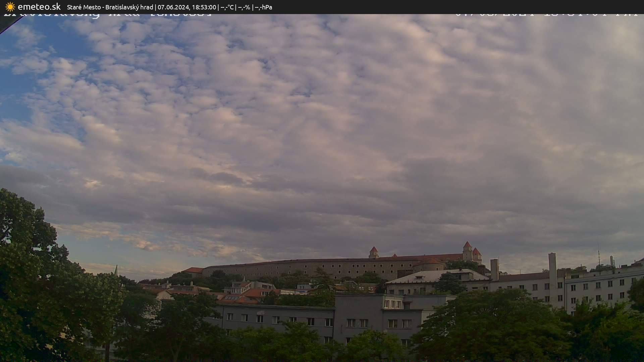Click the antenna mast on the right rooftop
644x362 pixels.
pyautogui.click(x=599, y=256)
